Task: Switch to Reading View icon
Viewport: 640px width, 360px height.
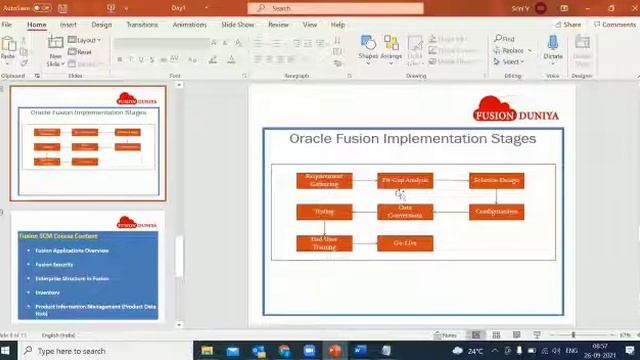Action: click(x=516, y=335)
